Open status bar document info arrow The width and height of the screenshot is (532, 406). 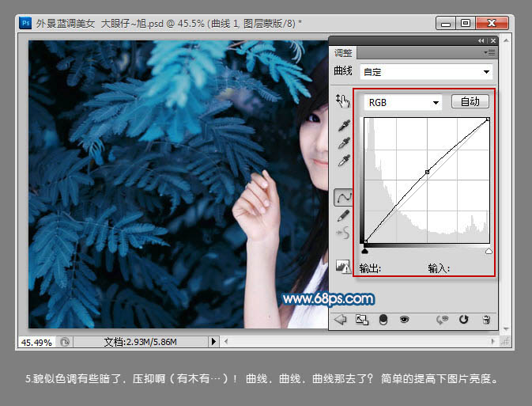(213, 342)
